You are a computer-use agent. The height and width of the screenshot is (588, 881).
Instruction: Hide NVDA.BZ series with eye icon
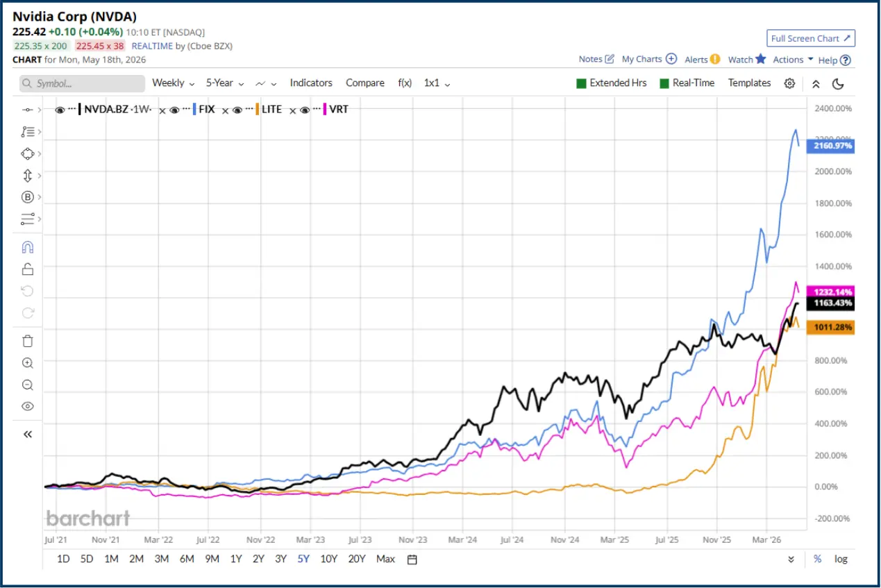point(60,110)
